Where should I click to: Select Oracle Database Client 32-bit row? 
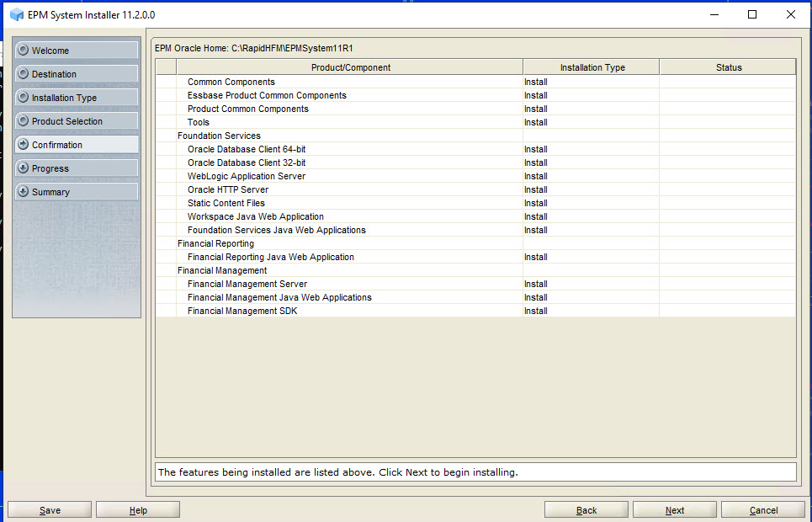(475, 162)
